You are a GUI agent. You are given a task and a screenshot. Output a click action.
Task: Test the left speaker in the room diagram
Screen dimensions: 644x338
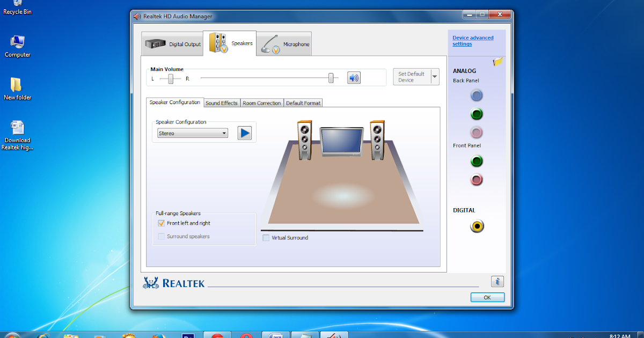305,139
